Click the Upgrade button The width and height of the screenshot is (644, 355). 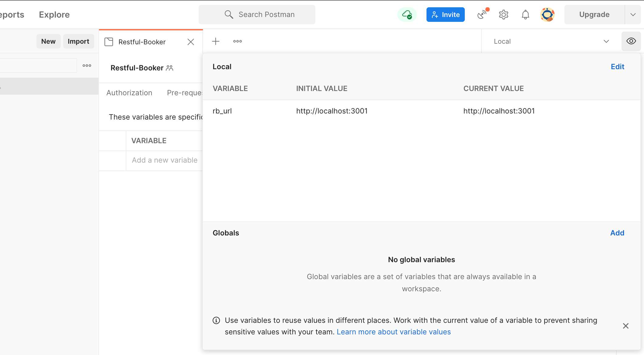[x=594, y=15]
